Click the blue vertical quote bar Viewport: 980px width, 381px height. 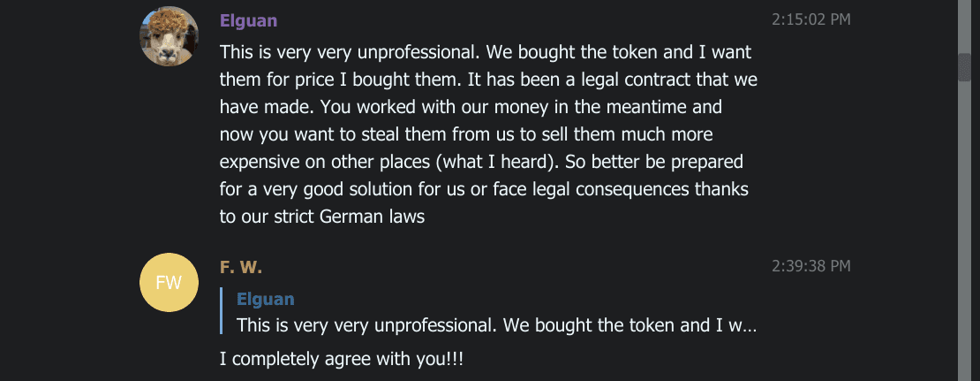coord(222,311)
